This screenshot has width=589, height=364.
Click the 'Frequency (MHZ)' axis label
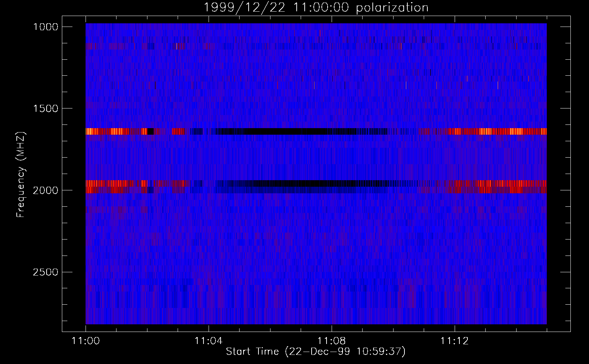[21, 175]
